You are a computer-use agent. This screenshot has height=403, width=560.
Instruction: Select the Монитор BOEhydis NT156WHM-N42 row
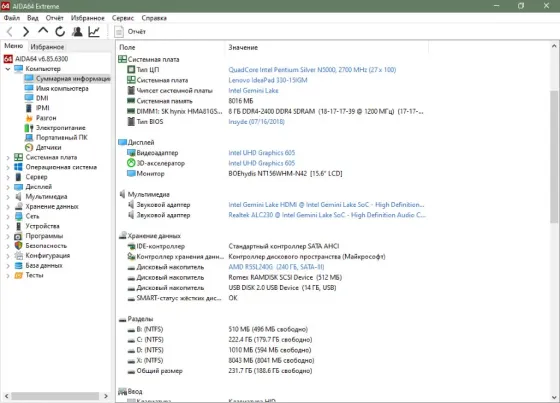pos(271,174)
